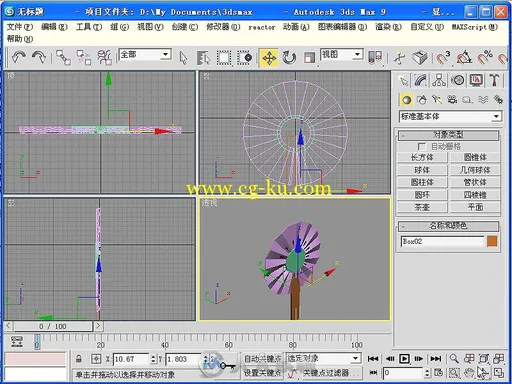Click the frame 0 marker on the track bar
Screen dimensions: 512x384
click(x=37, y=342)
